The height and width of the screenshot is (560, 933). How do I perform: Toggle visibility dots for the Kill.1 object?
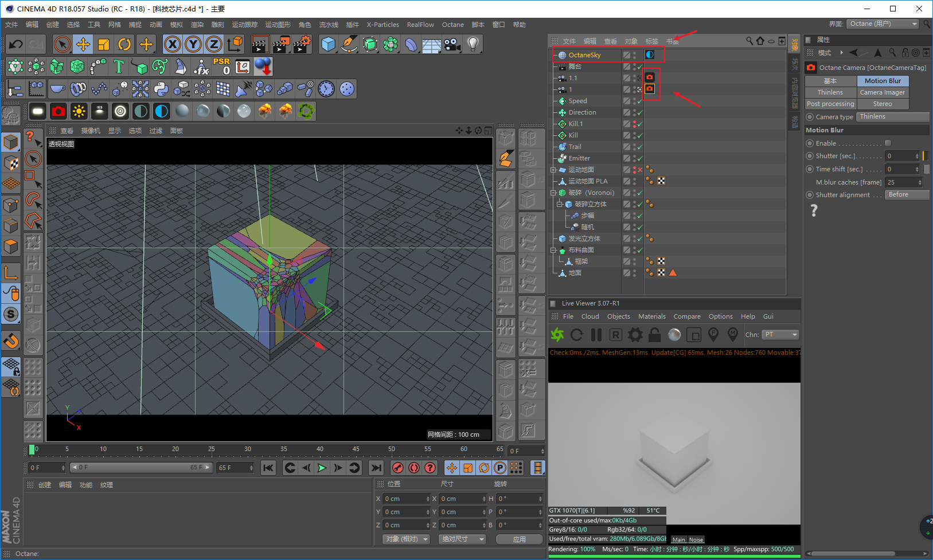tap(634, 124)
